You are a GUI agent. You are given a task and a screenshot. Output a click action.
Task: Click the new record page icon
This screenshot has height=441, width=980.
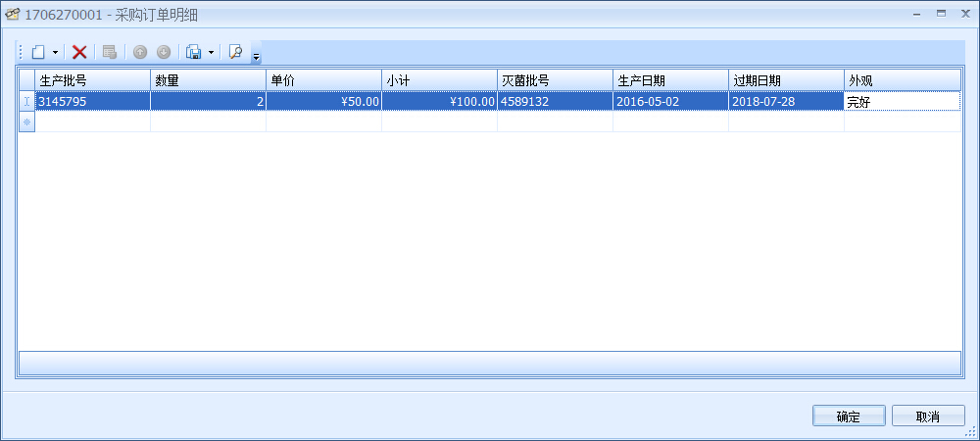coord(38,52)
